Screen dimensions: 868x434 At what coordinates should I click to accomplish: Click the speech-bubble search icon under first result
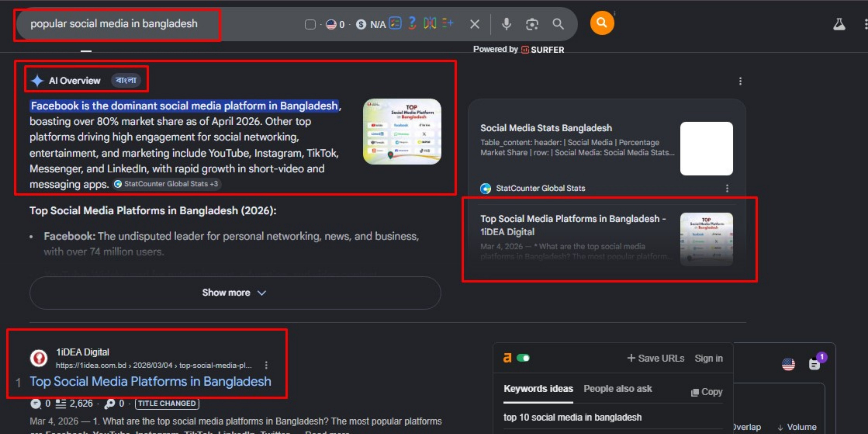point(35,403)
